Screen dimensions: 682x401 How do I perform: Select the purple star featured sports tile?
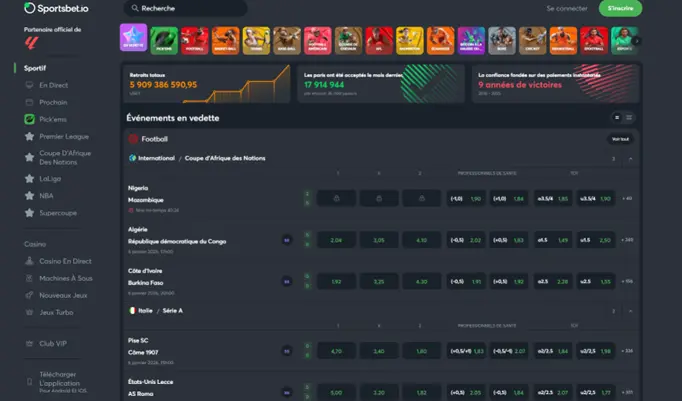pos(134,38)
